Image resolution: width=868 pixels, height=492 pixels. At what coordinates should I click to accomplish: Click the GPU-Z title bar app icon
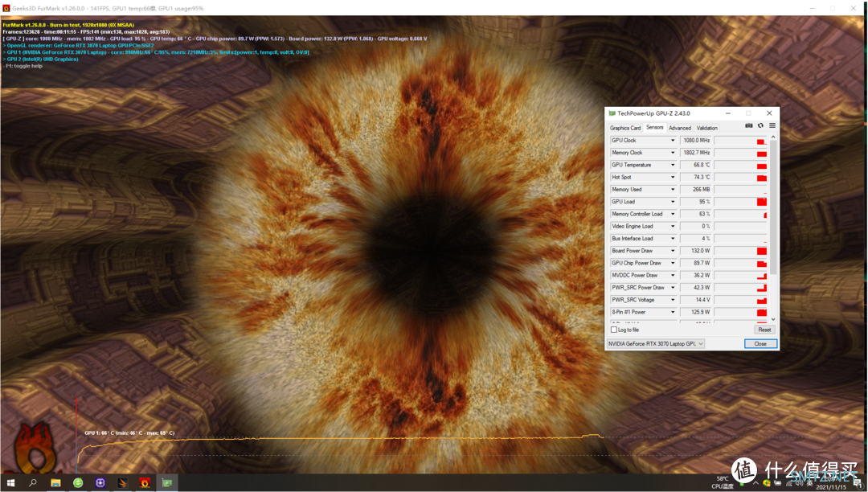tap(612, 113)
